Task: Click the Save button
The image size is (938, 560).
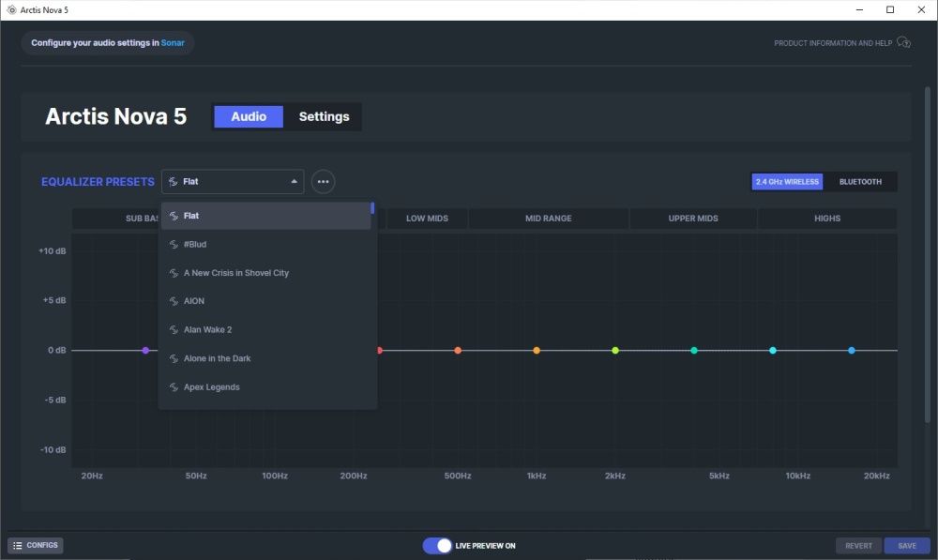Action: coord(907,546)
